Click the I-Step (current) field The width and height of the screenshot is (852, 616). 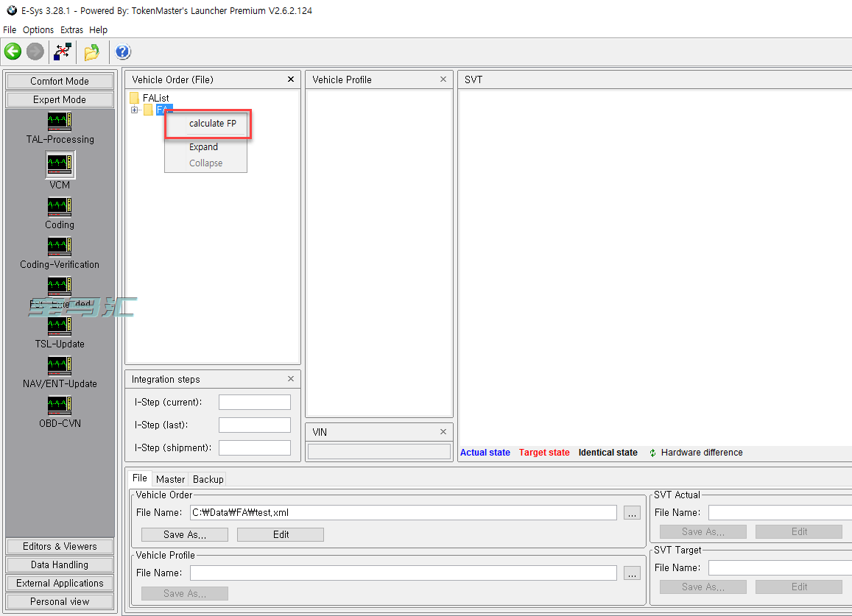(x=255, y=402)
